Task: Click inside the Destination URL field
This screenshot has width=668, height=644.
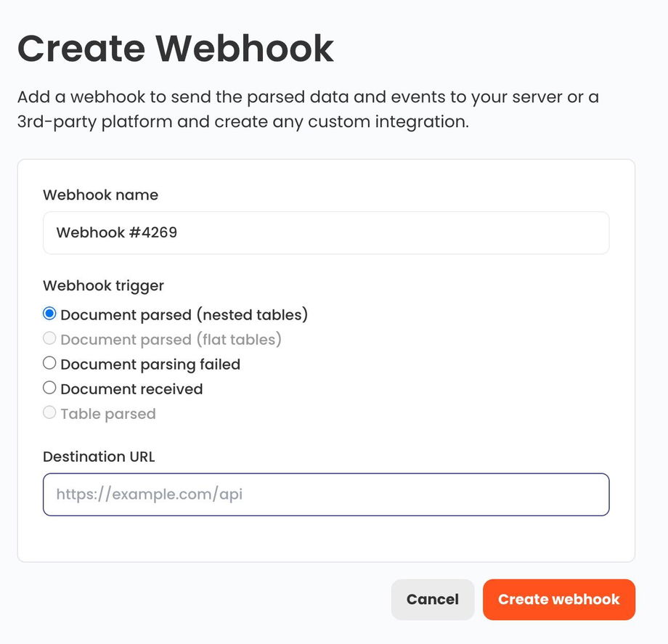Action: [326, 494]
